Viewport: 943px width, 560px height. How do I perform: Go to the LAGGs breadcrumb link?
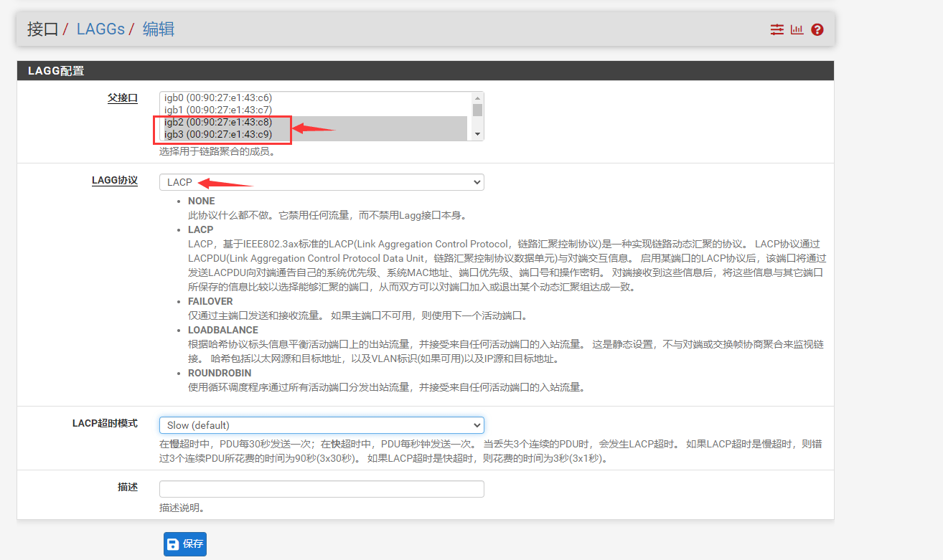100,29
